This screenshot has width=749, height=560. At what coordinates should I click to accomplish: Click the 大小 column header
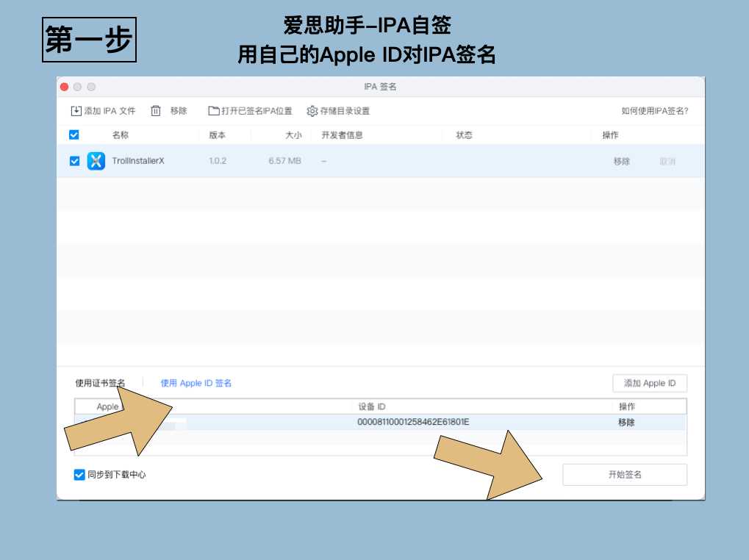tap(293, 135)
